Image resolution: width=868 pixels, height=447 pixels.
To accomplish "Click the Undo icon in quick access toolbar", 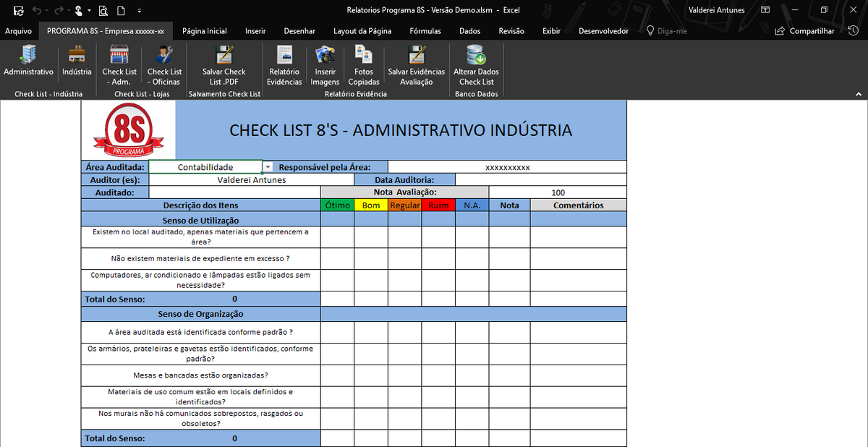I will point(38,11).
